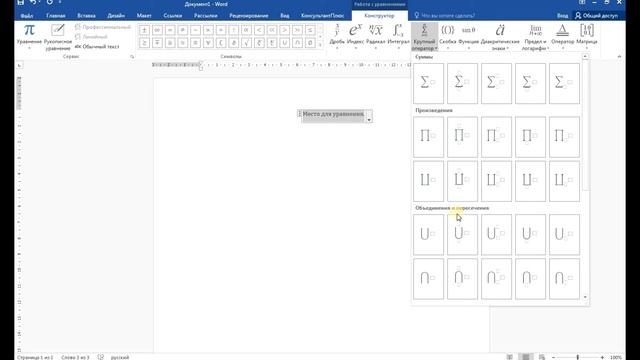
Task: Collapse the Крупный оператор dropdown
Action: click(x=424, y=37)
